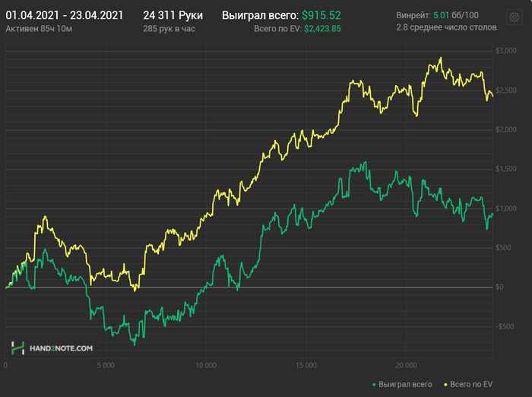Image resolution: width=532 pixels, height=397 pixels.
Task: Click the $1,500 y-axis label
Action: 506,169
